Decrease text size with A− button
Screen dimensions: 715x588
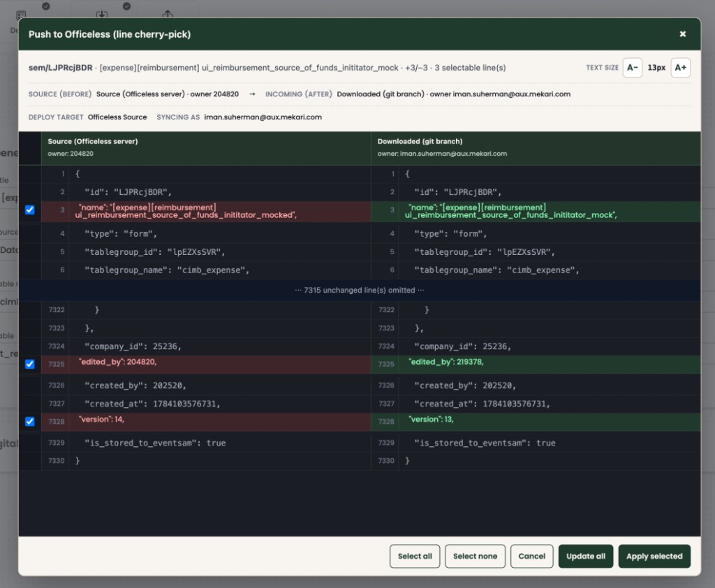632,68
